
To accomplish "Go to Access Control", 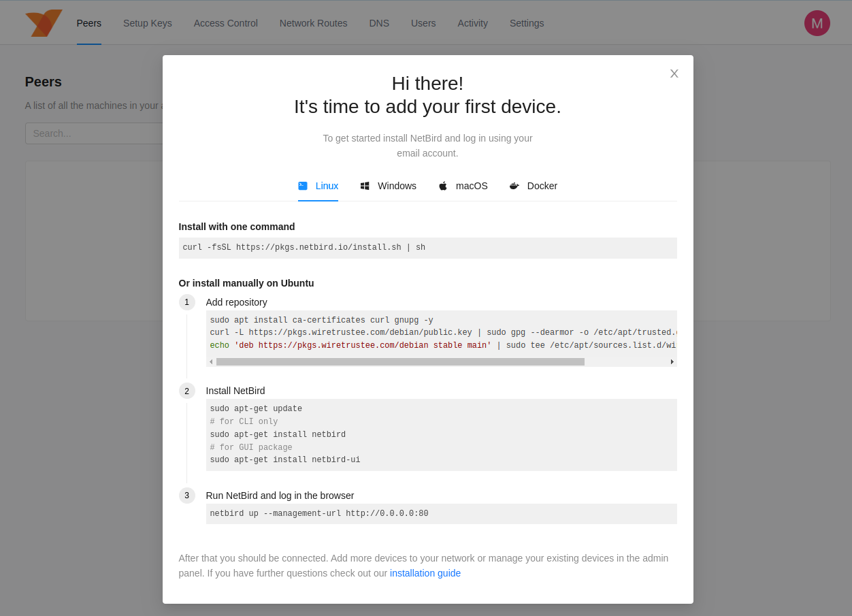I will [225, 23].
